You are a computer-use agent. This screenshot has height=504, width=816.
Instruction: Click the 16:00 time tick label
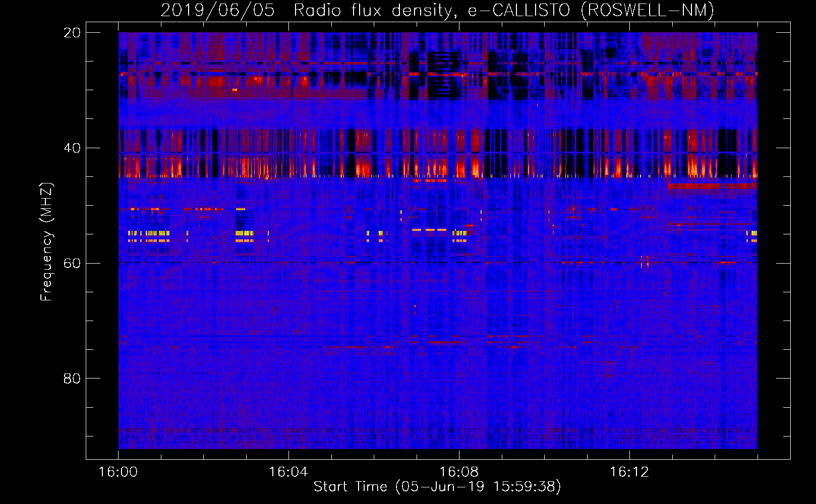[118, 472]
